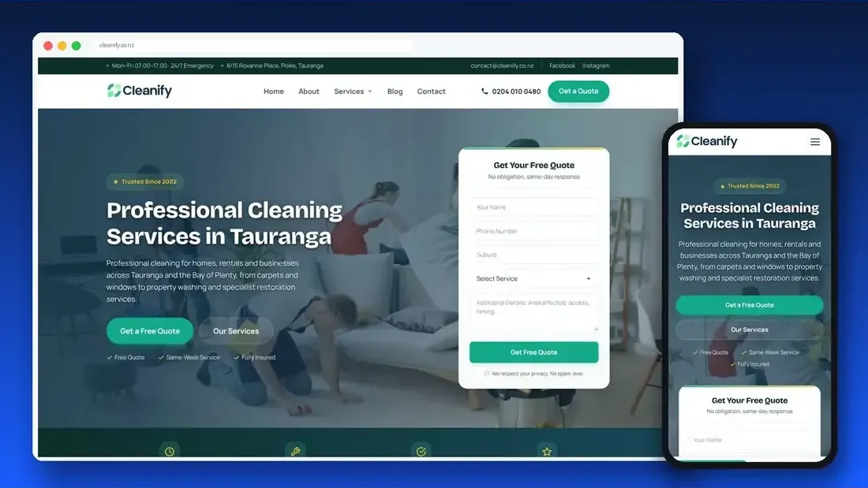Click the 8/15 Roxanne Place address text
This screenshot has height=488, width=868.
coord(275,65)
